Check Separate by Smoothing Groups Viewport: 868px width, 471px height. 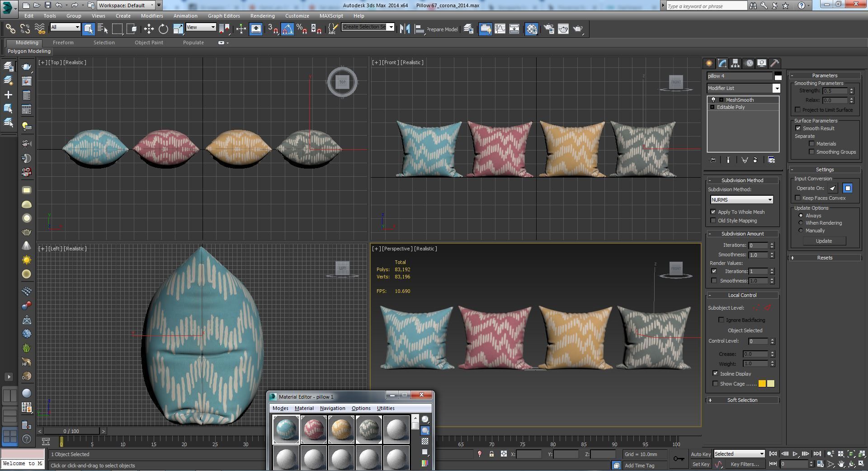point(811,152)
